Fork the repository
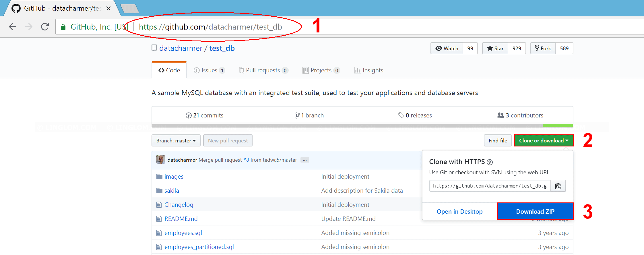 (543, 48)
